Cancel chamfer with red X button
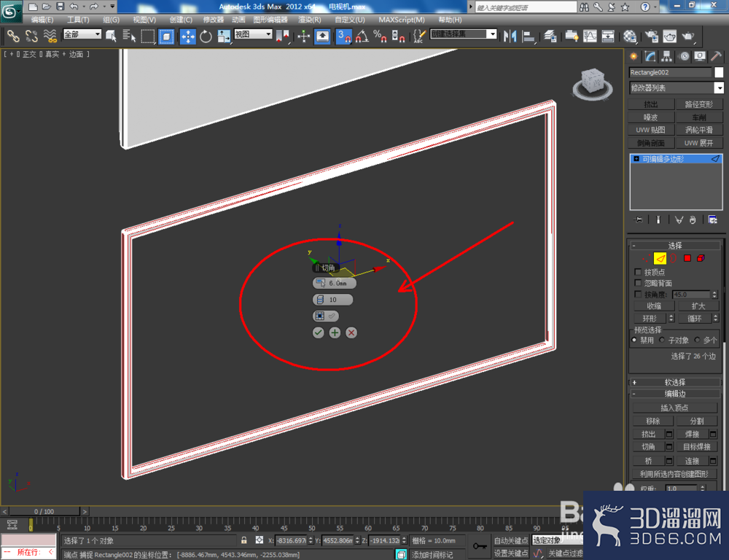 [351, 332]
